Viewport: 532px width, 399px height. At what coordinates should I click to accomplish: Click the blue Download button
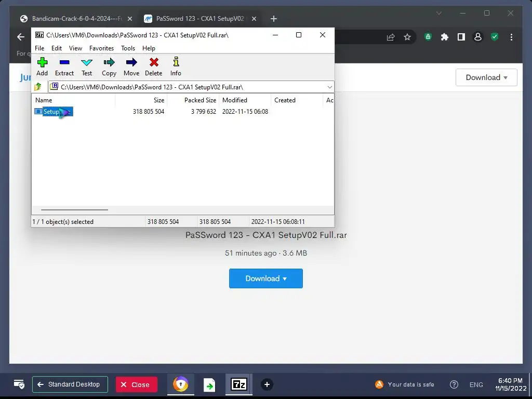pyautogui.click(x=265, y=278)
